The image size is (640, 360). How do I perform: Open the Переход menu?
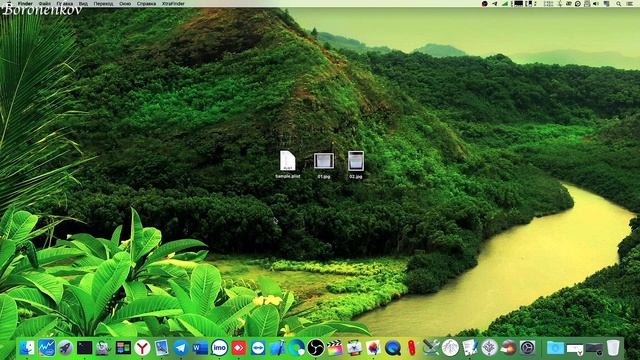click(x=103, y=4)
